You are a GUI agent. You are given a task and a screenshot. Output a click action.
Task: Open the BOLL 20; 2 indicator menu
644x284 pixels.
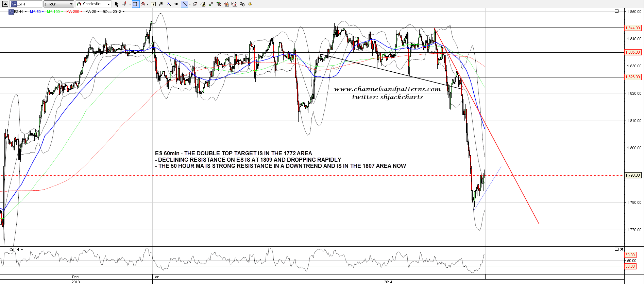pyautogui.click(x=123, y=12)
